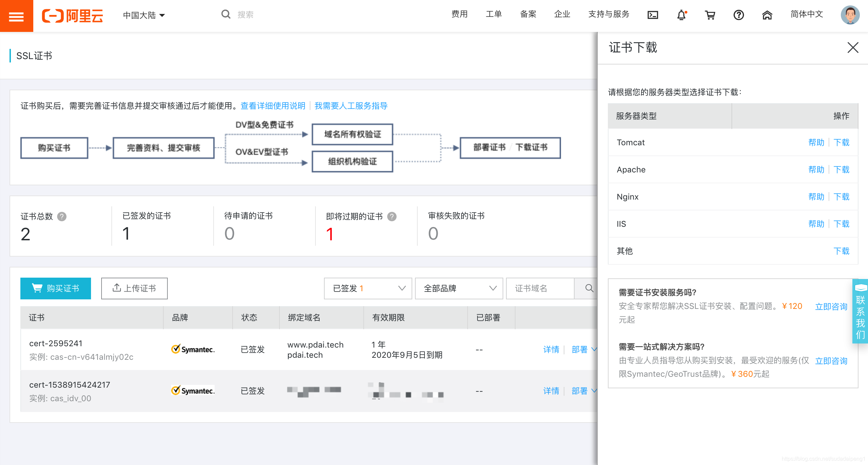Image resolution: width=868 pixels, height=465 pixels.
Task: Open the 支持与服务 menu
Action: pos(609,14)
